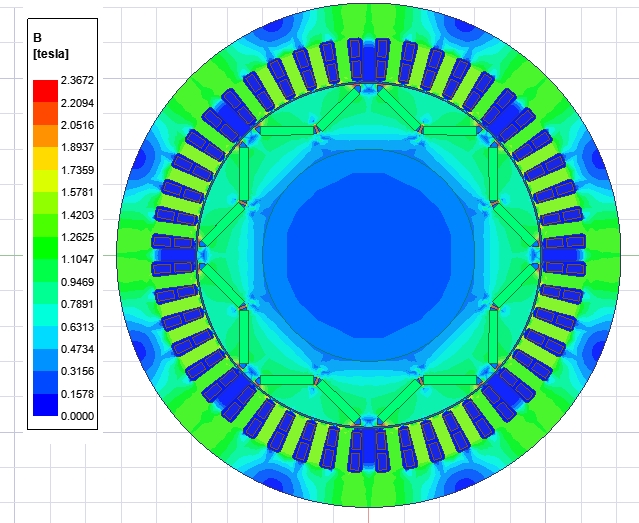Pick the orange swatch beside 2.0516
This screenshot has width=639, height=523.
[x=45, y=136]
